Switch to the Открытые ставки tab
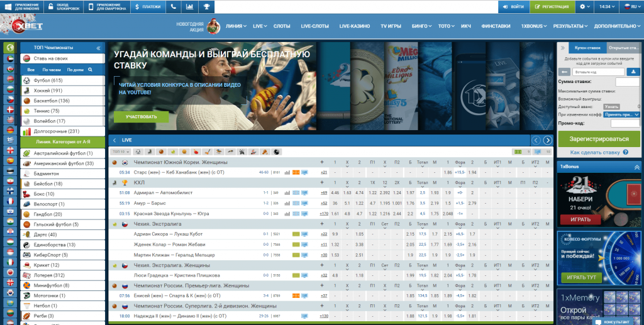This screenshot has width=644, height=325. pyautogui.click(x=623, y=48)
